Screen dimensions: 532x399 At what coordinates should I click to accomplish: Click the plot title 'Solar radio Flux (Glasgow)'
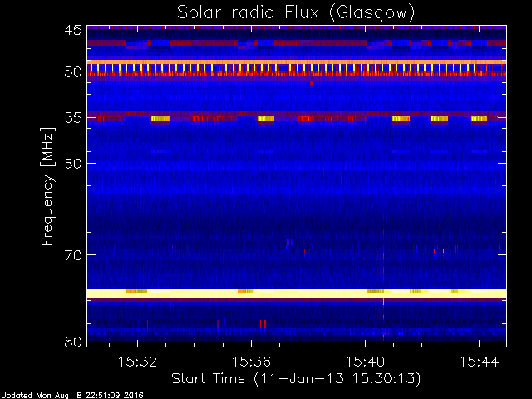pos(296,13)
